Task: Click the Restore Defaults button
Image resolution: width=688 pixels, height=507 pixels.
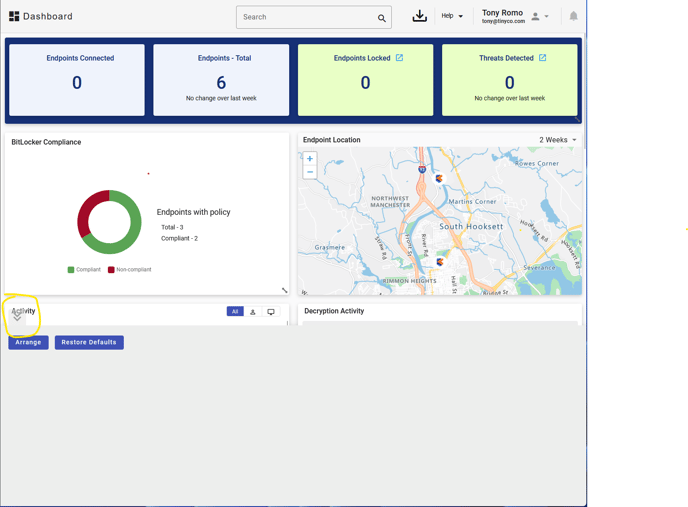Action: (89, 342)
